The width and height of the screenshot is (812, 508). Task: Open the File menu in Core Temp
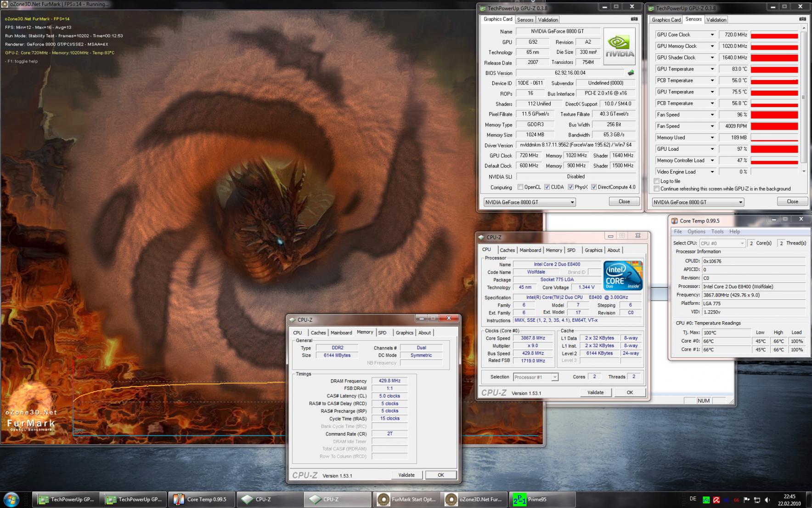pos(678,232)
